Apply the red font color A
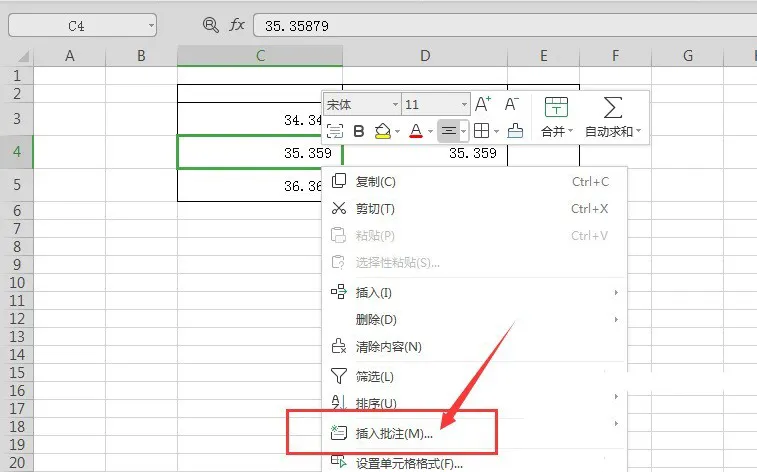The image size is (757, 472). pyautogui.click(x=416, y=131)
